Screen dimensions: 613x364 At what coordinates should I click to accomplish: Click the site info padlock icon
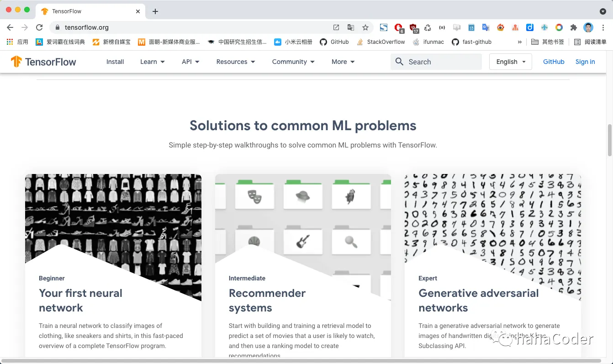pos(58,27)
